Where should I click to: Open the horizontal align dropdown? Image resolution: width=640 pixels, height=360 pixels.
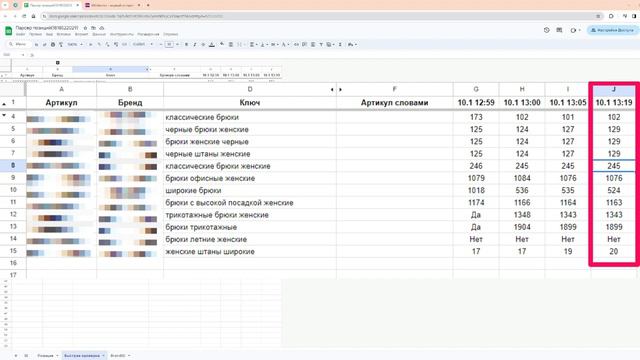253,44
